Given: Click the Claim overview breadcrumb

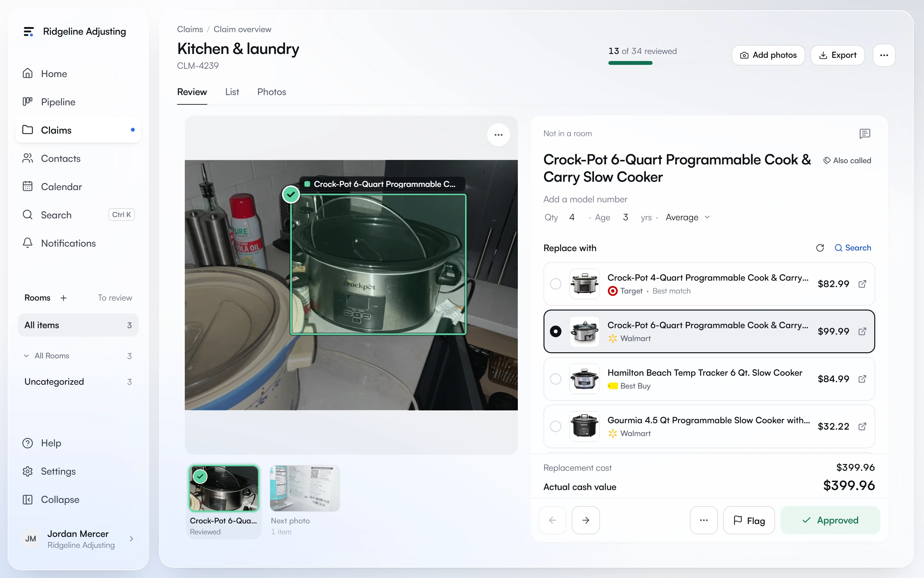Looking at the screenshot, I should coord(243,30).
